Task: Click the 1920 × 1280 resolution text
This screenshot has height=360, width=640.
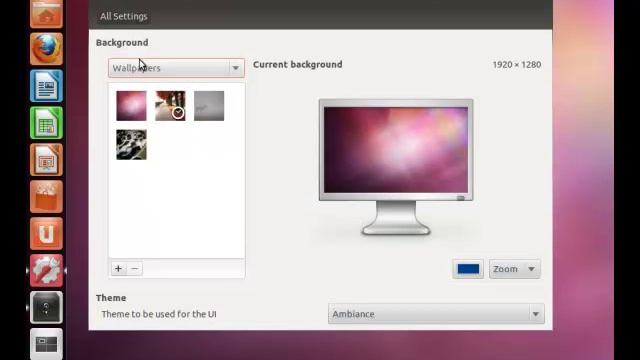Action: pos(517,64)
